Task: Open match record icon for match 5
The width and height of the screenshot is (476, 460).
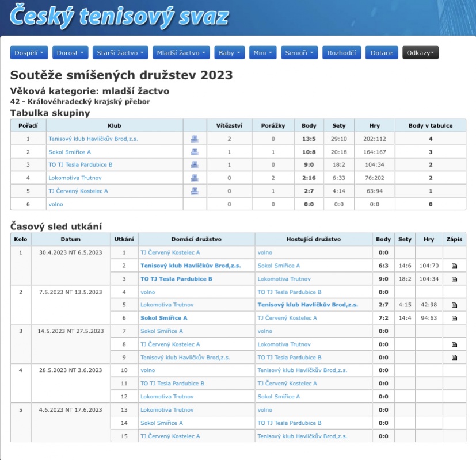Action: tap(454, 305)
